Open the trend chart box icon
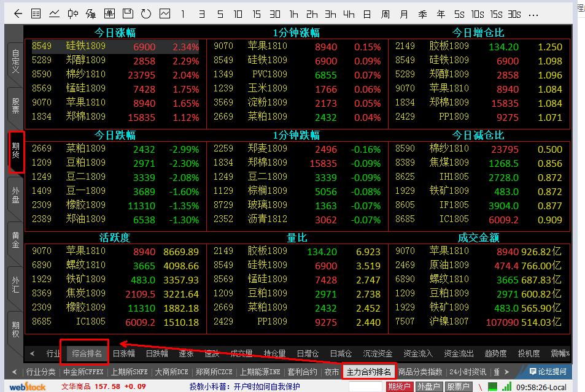 165,13
